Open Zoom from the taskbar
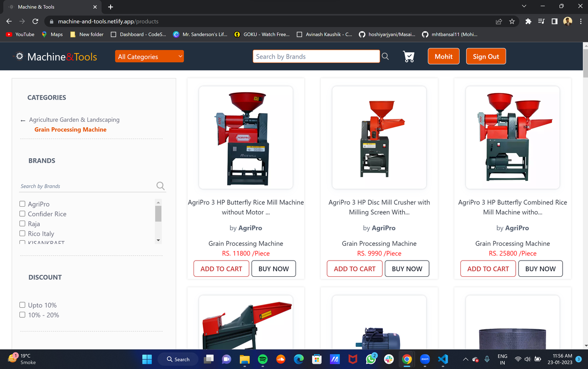Viewport: 588px width, 369px height. [425, 359]
